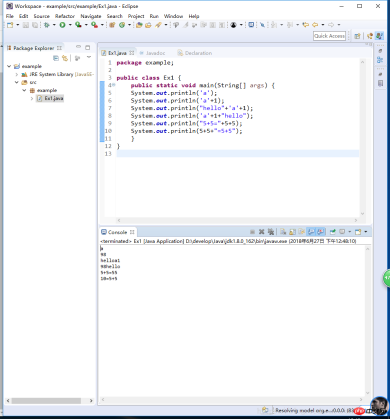This screenshot has width=390, height=419.
Task: Open the Project menu
Action: [x=136, y=16]
